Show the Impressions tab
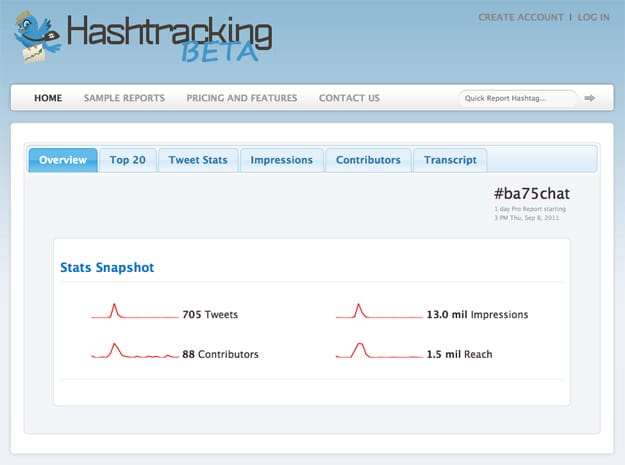 281,160
